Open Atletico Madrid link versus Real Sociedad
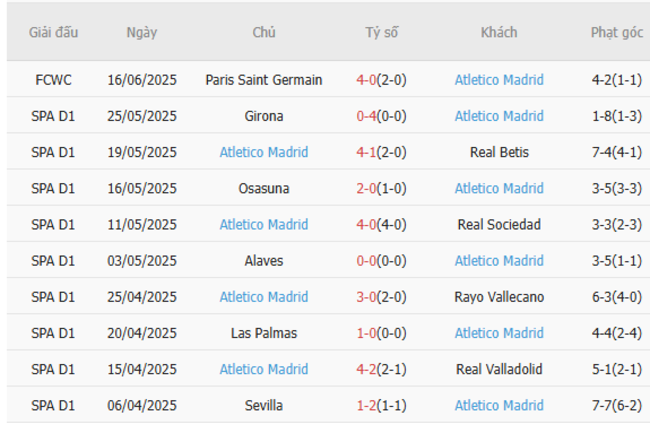Viewport: 650px width, 433px height. (x=264, y=224)
